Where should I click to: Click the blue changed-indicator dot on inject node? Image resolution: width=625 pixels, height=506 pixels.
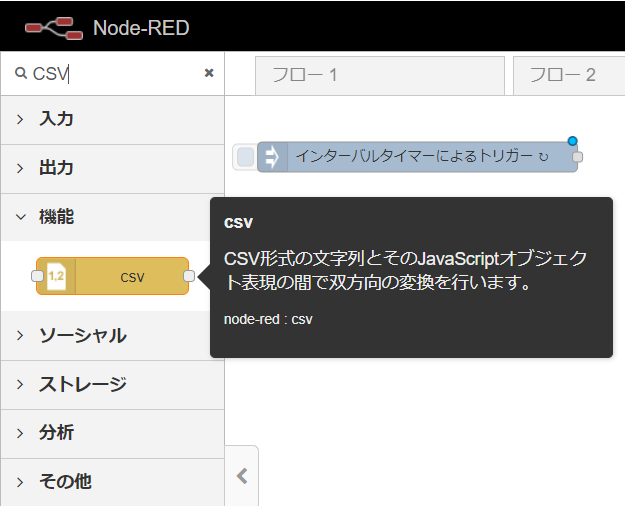[572, 141]
